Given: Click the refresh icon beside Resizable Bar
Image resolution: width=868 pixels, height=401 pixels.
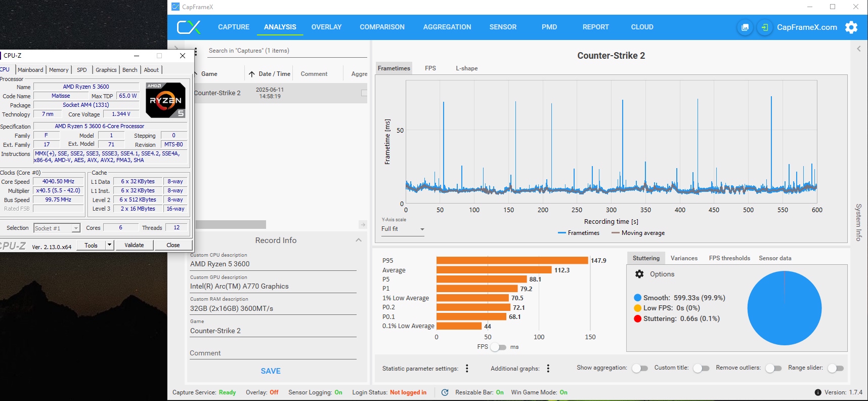Looking at the screenshot, I should coord(445,392).
